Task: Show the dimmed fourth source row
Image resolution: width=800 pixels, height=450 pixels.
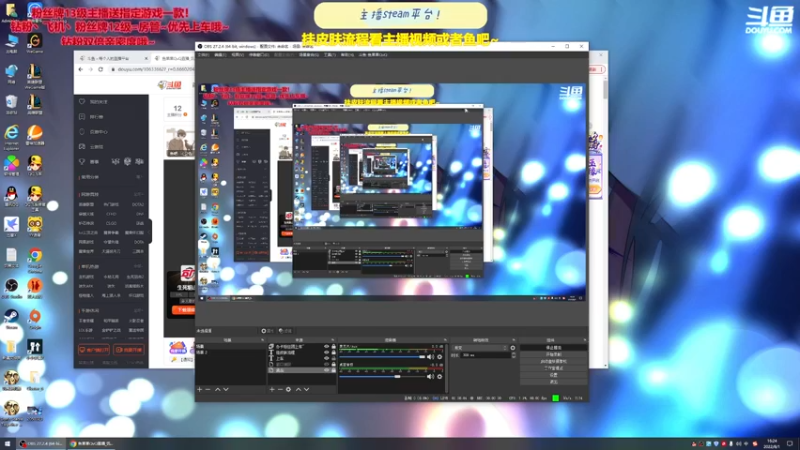Action: [x=327, y=364]
